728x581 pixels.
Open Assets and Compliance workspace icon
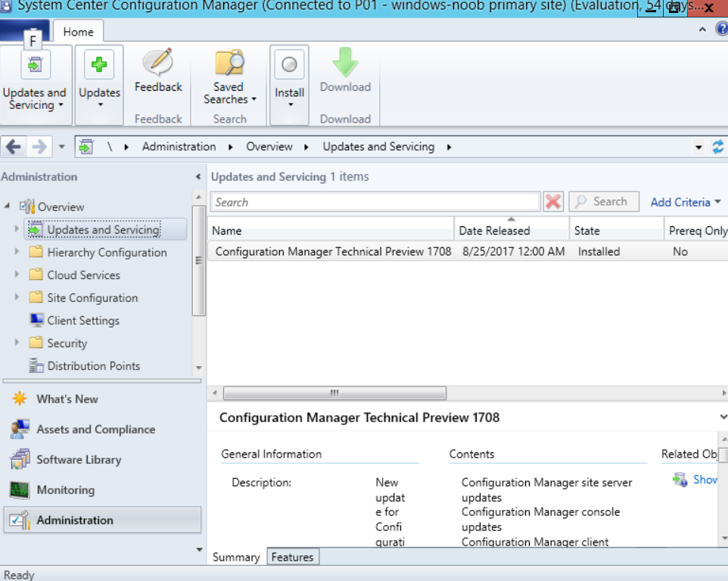click(20, 429)
